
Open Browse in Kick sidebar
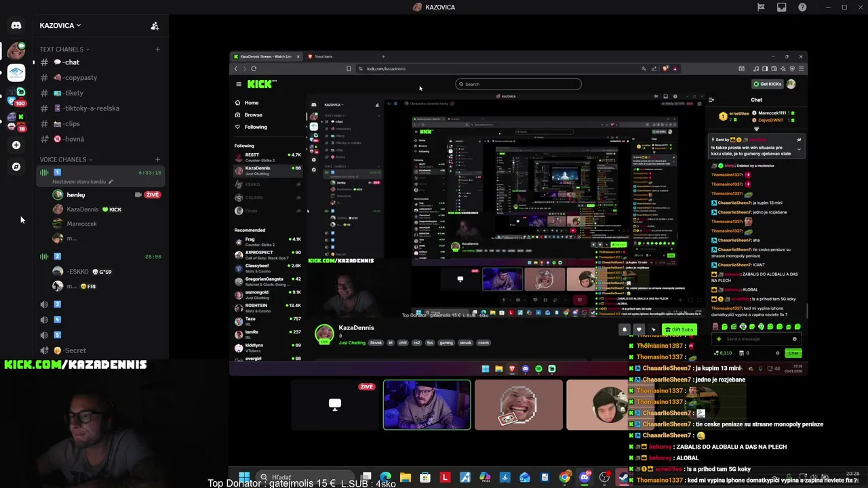[253, 115]
